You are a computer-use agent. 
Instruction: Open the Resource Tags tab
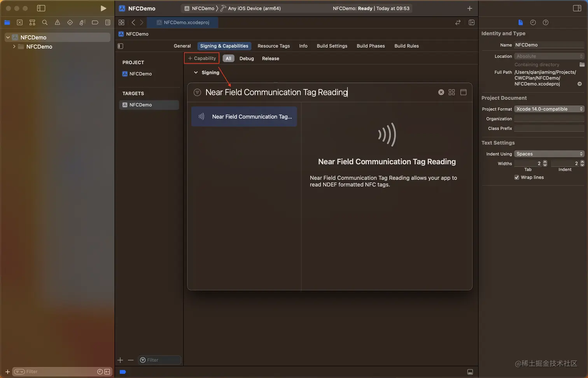pos(274,46)
